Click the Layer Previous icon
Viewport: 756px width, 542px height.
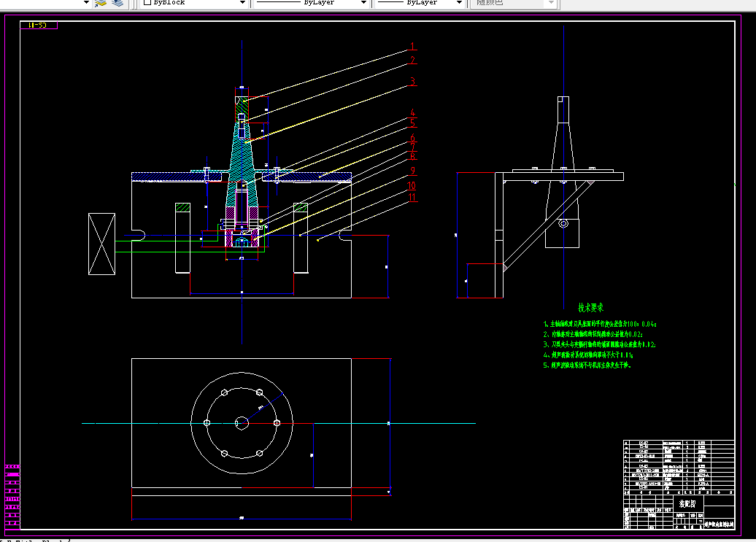coord(100,3)
